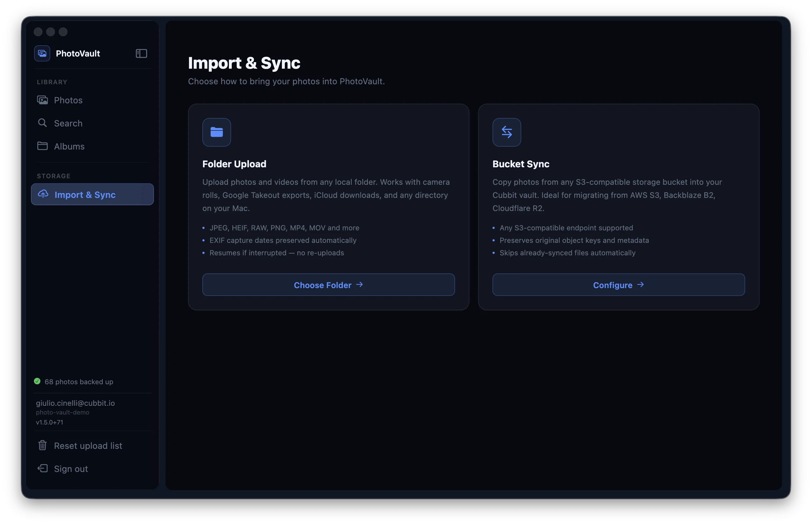
Task: Open the Photos library icon
Action: pyautogui.click(x=42, y=100)
